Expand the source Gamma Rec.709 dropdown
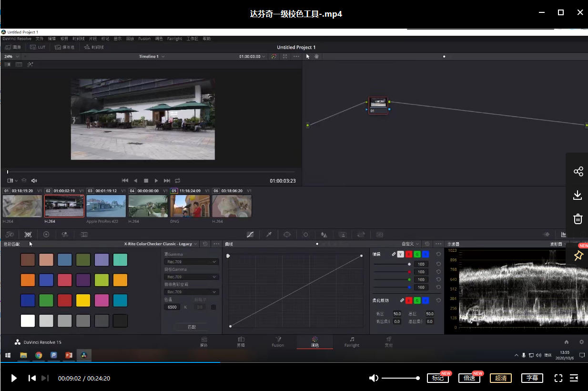Image resolution: width=588 pixels, height=391 pixels. coord(192,262)
